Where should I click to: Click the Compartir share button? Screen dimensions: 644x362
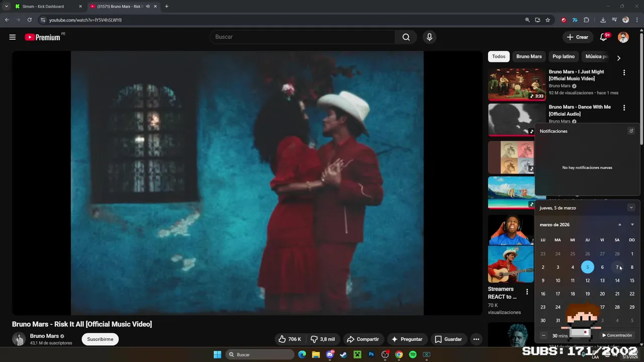click(x=363, y=339)
